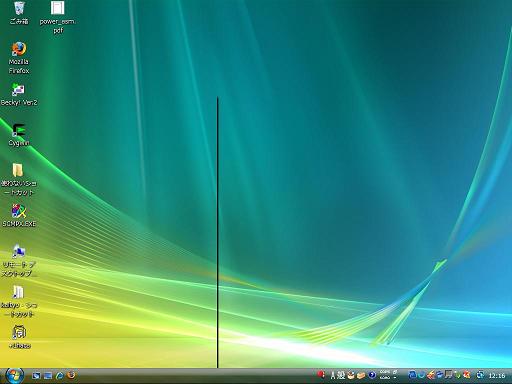512x384 pixels.
Task: Click the tray icon next to the clock
Action: [480, 375]
